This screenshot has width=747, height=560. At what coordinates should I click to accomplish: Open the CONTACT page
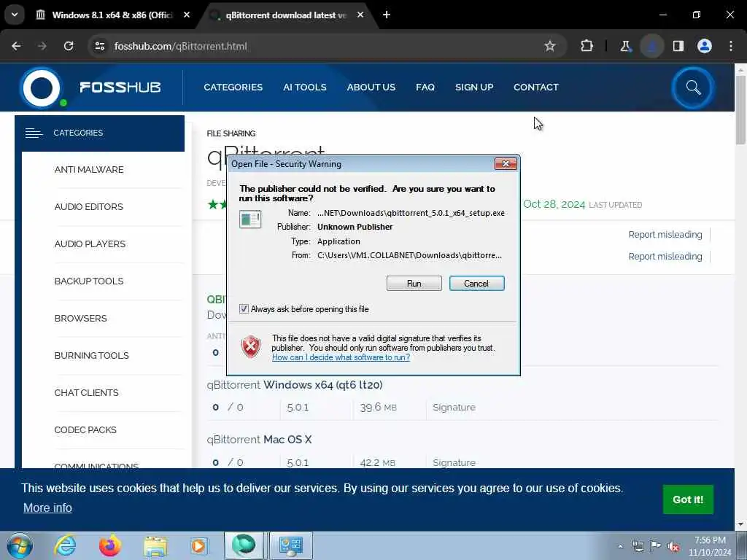click(x=536, y=87)
